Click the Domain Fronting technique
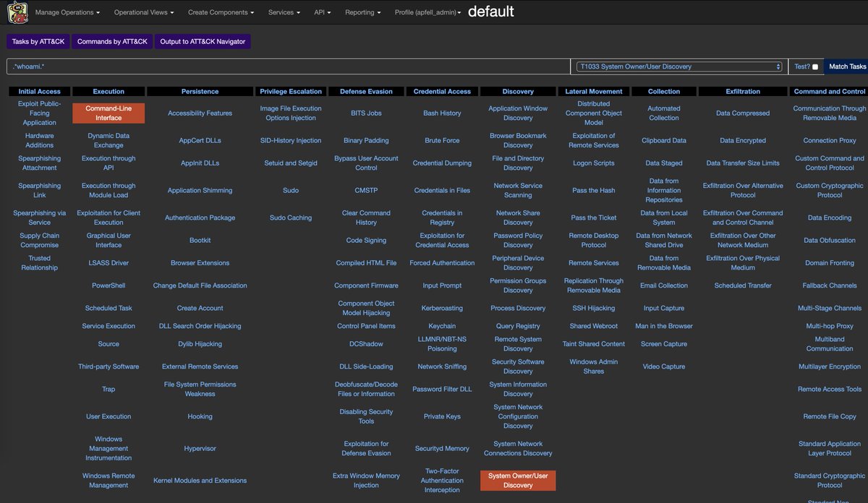Viewport: 868px width, 503px height. point(830,263)
